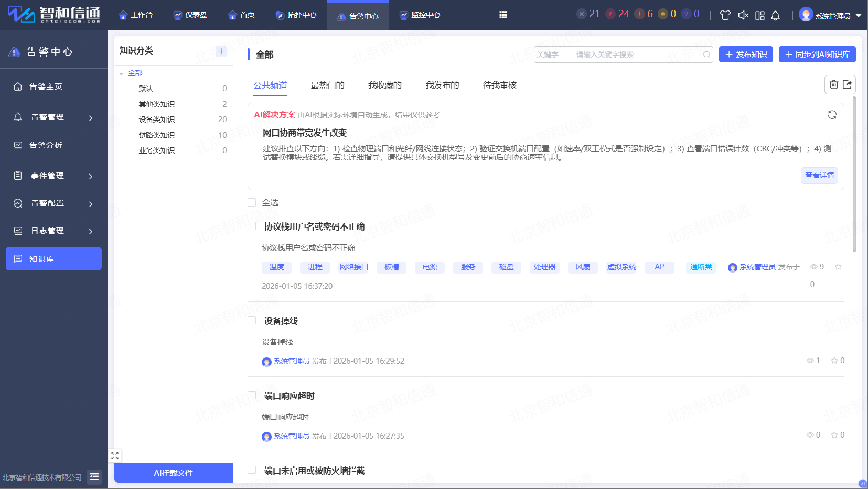Click the fullscreen expand icon
Viewport: 868px width, 489px height.
[x=115, y=455]
